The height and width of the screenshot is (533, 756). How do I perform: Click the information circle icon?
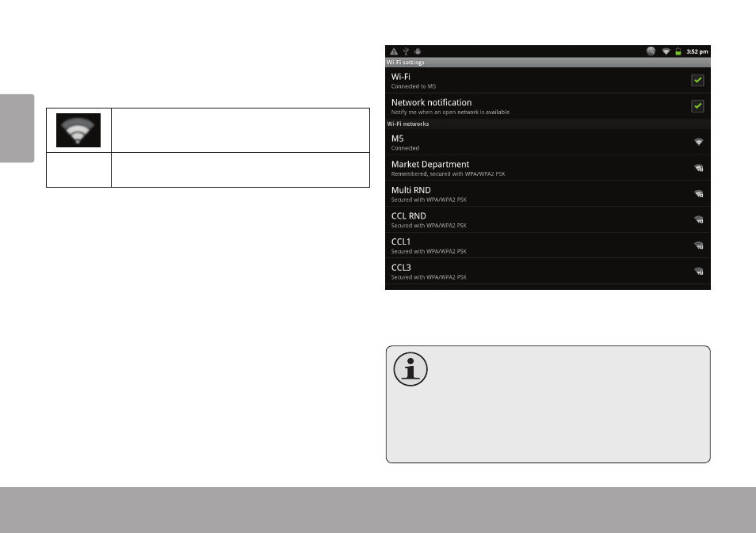tap(410, 369)
